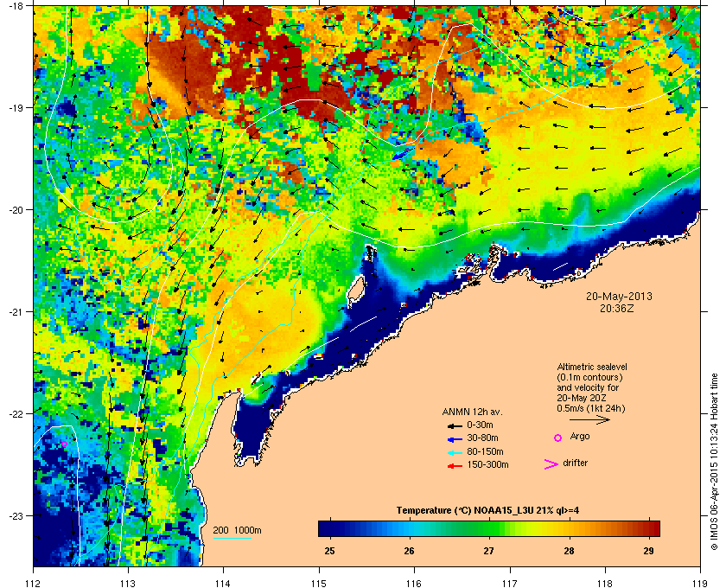Click the longitude axis label 115
The width and height of the screenshot is (726, 588).
[319, 584]
